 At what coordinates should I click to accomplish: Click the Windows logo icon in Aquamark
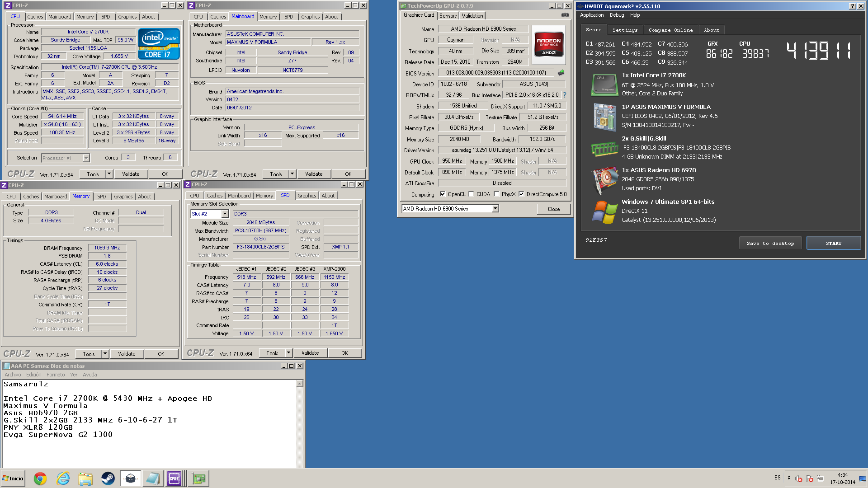click(x=604, y=212)
